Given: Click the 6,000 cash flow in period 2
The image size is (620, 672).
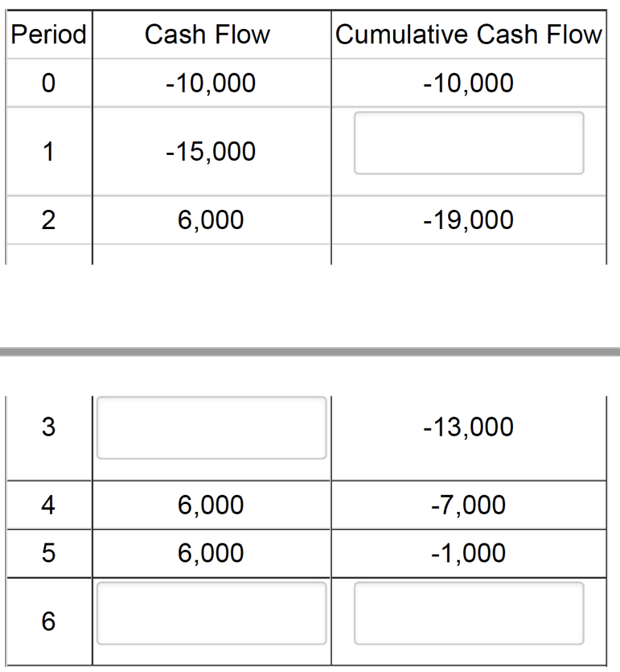Looking at the screenshot, I should click(x=211, y=220).
